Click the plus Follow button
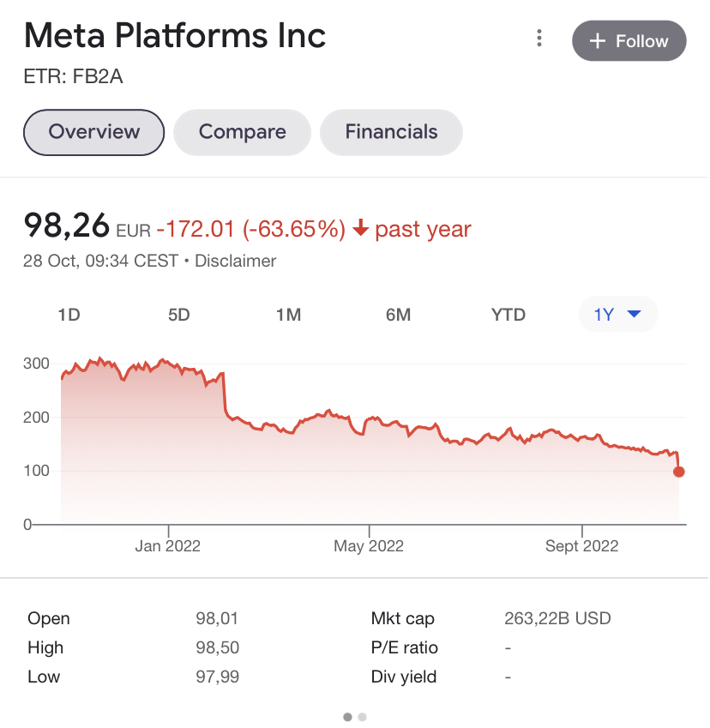 click(630, 41)
